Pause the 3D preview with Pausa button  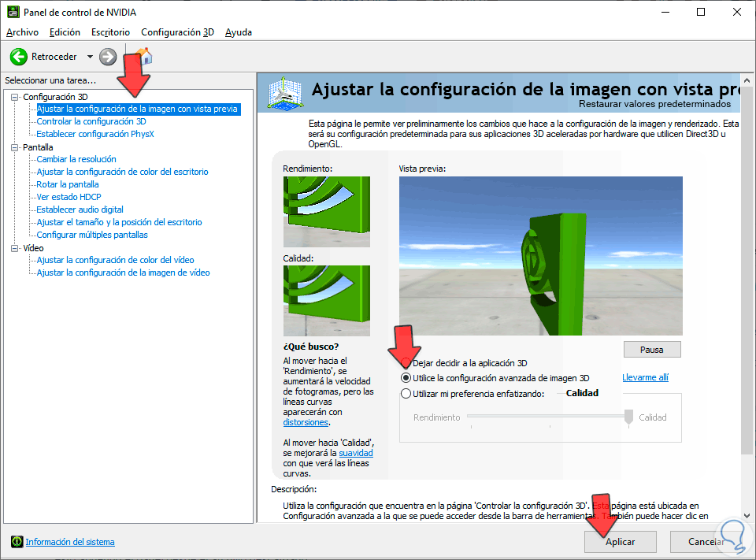[x=652, y=350]
